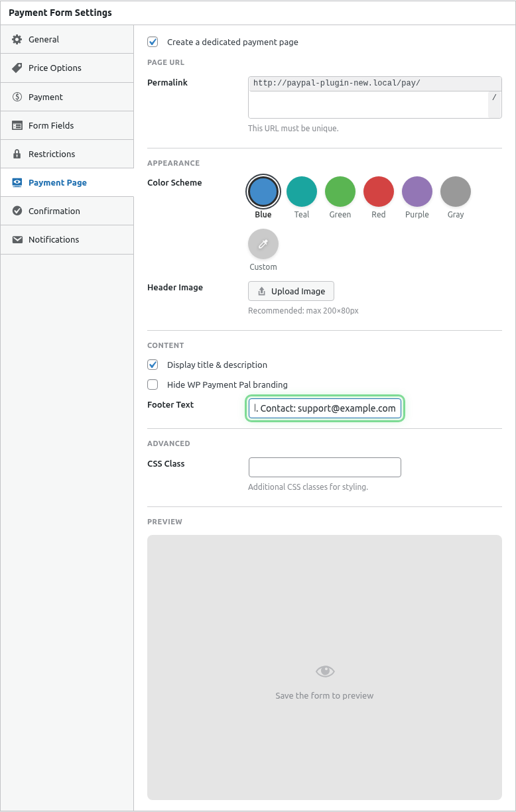Click the Confirmation section link

pos(53,211)
